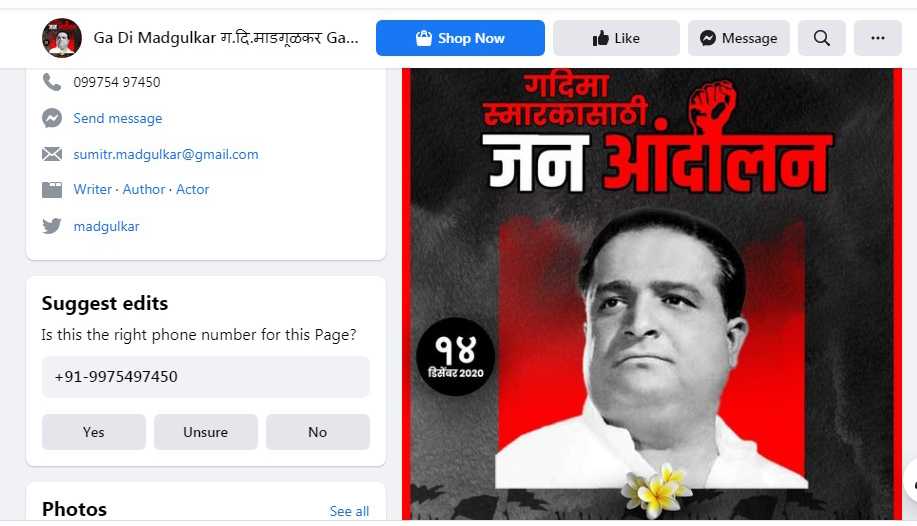Click the thumbs-up Like button
Viewport: 917px width, 526px height.
click(616, 38)
